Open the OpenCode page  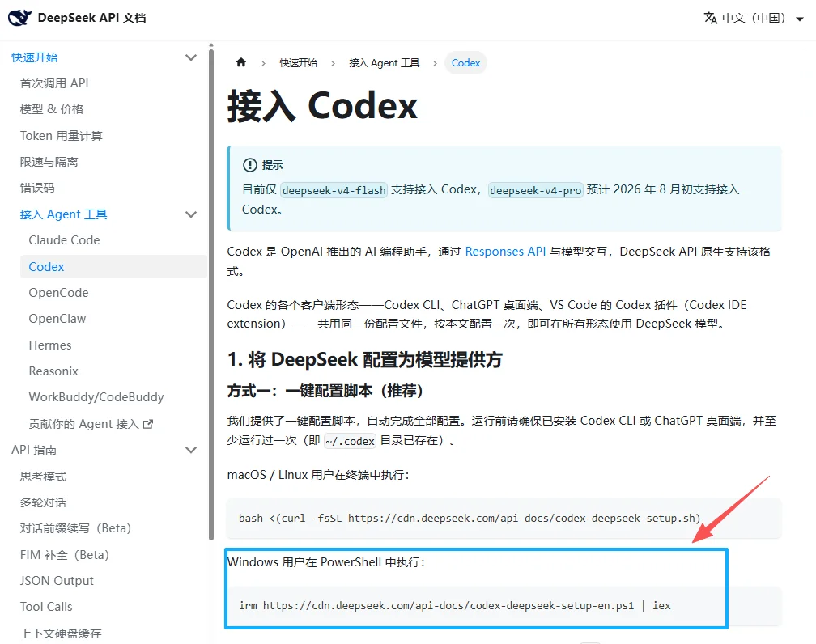(58, 293)
